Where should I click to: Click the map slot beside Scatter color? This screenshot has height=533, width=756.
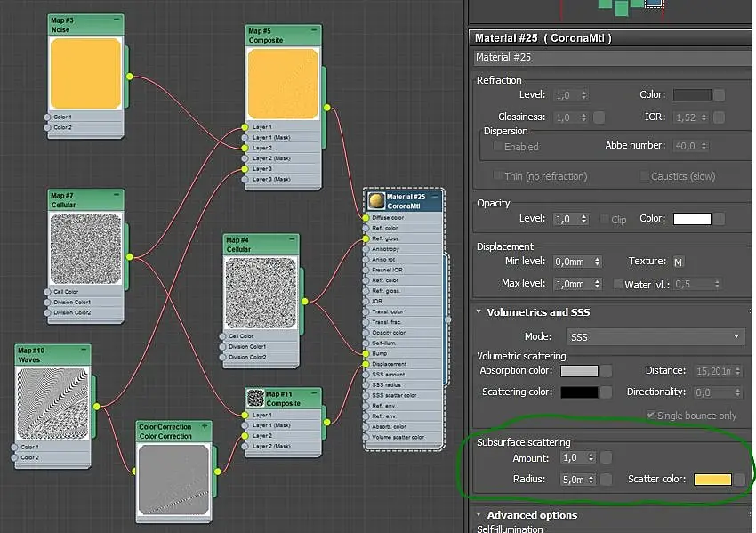(x=741, y=480)
